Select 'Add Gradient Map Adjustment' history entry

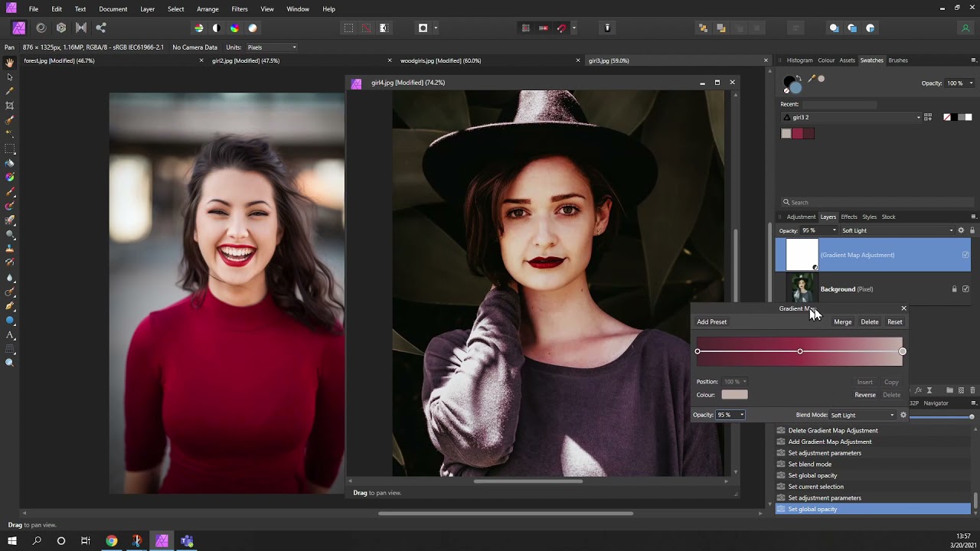click(x=830, y=442)
